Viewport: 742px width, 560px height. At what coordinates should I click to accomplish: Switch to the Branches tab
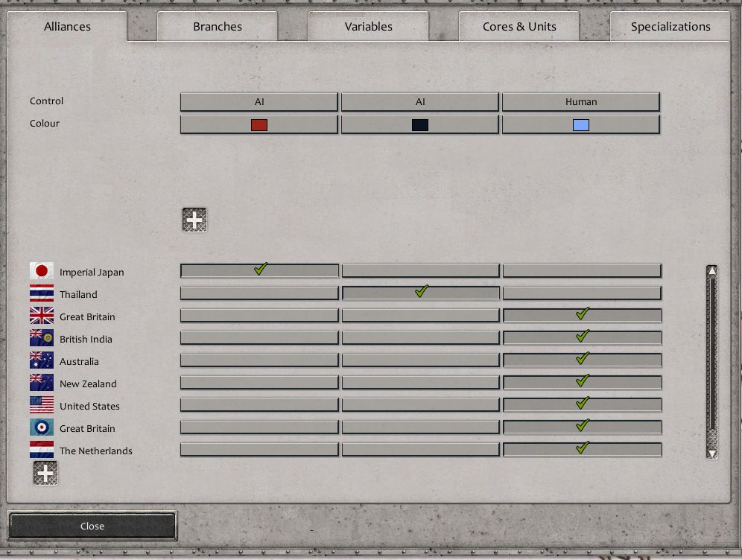[x=218, y=27]
